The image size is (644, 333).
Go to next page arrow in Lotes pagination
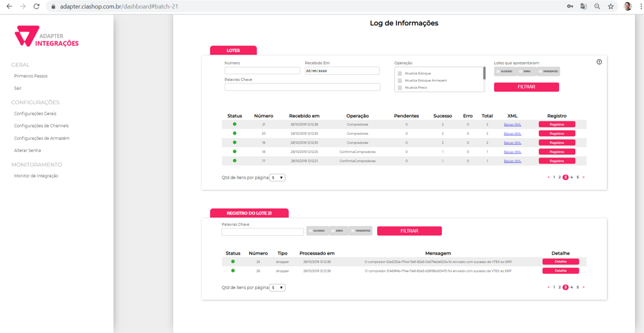(x=584, y=178)
